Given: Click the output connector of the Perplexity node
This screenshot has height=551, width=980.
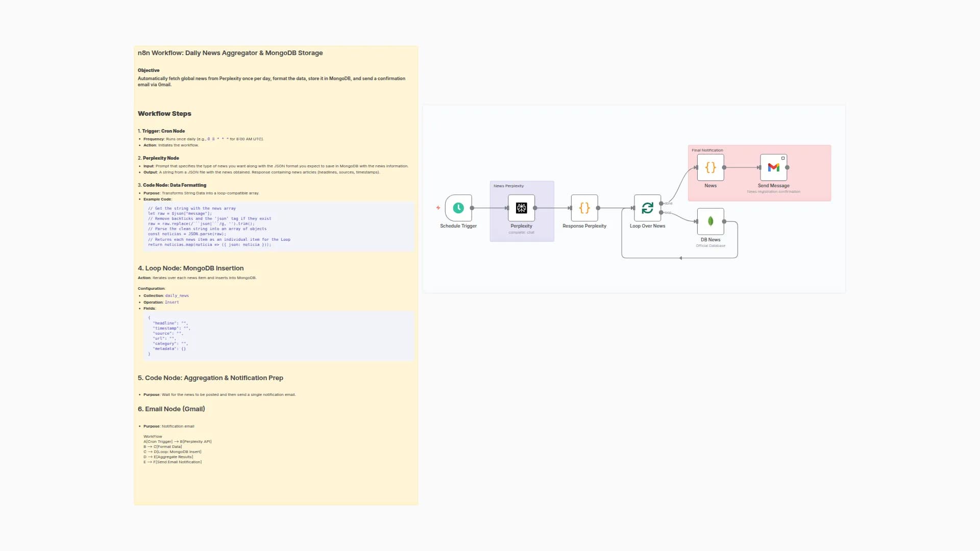Looking at the screenshot, I should coord(535,208).
